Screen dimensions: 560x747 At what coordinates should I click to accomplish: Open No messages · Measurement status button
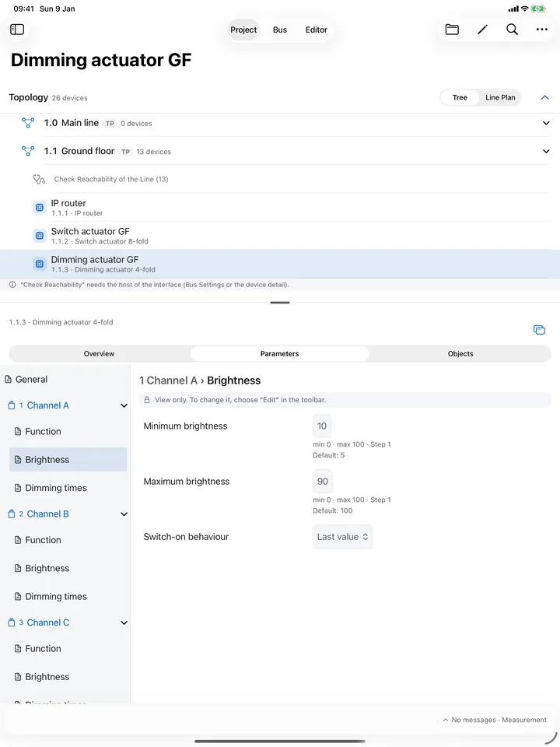click(x=495, y=720)
